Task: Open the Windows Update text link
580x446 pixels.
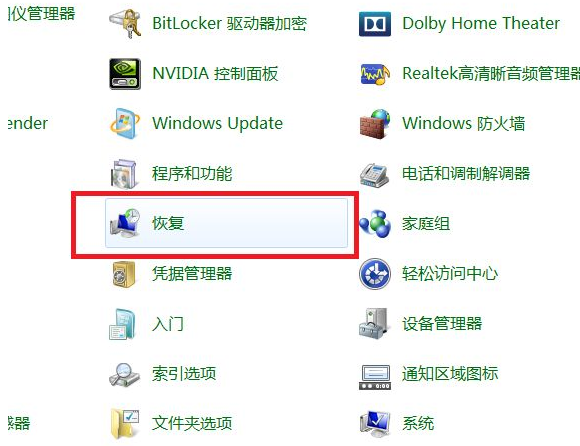Action: pyautogui.click(x=218, y=124)
